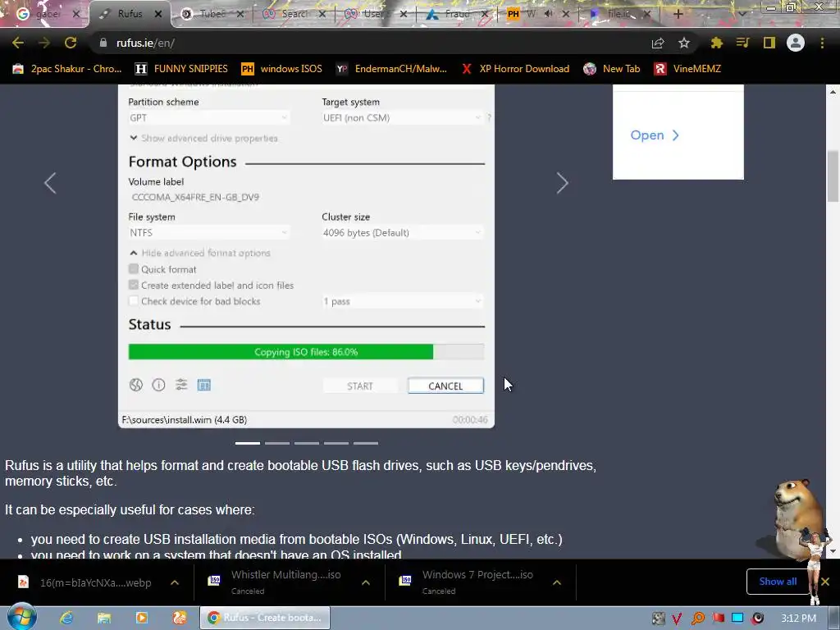Expand options for Whistler Multilang iso download
Screen dimensions: 840x630
tap(366, 582)
